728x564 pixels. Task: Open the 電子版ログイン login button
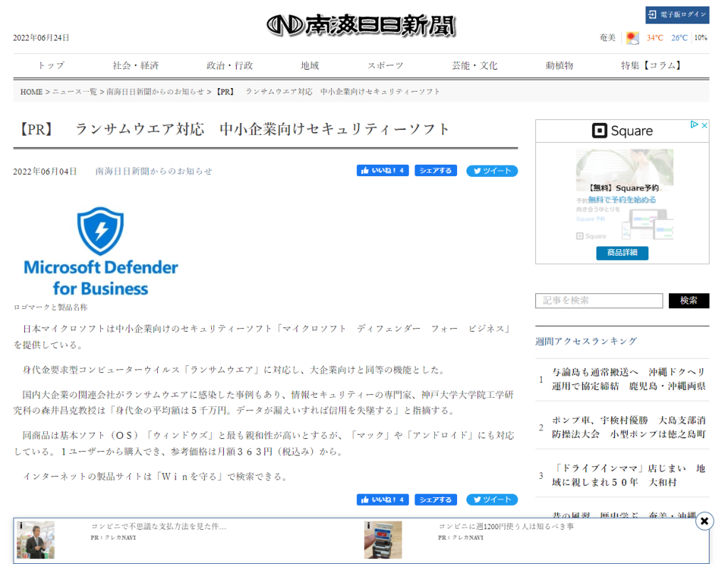click(677, 14)
